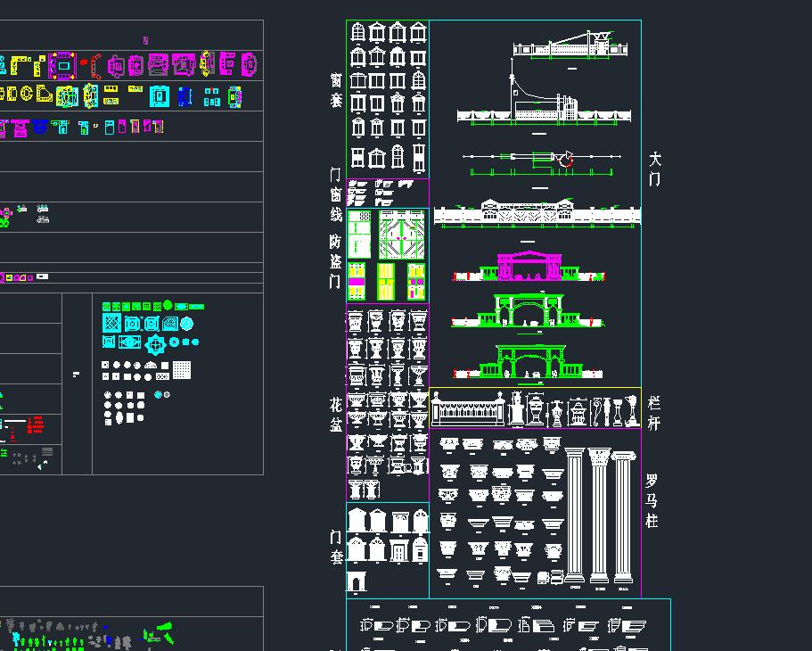Pick the lowest green arched gate elevation
812x651 pixels.
(x=528, y=361)
